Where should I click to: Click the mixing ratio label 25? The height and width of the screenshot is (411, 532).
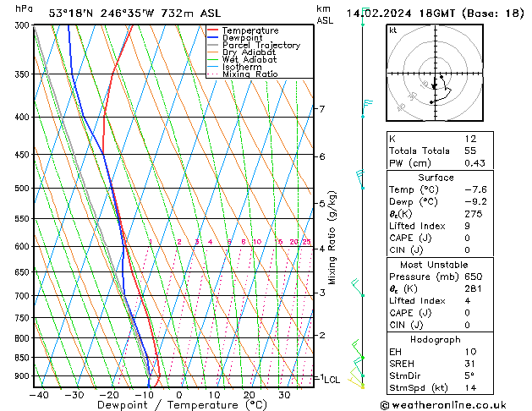306,242
